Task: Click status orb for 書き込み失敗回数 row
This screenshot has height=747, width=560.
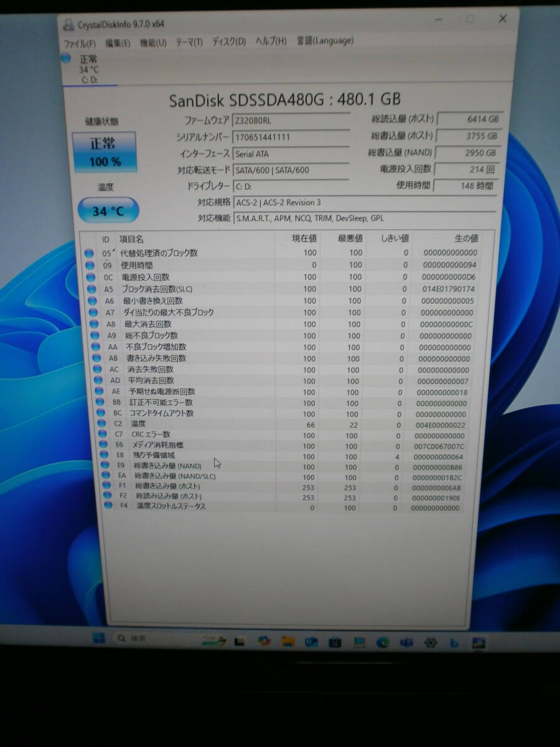Action: [95, 358]
